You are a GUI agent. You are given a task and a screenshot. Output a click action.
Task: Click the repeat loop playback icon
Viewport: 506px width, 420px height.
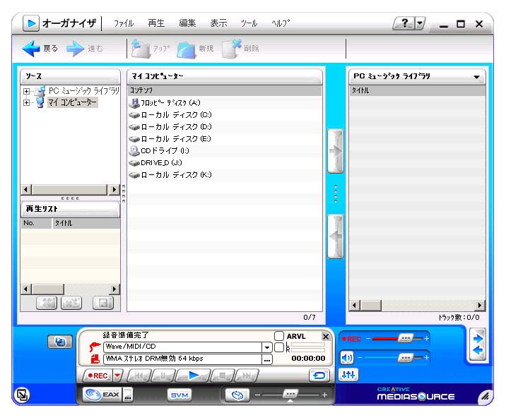[x=319, y=376]
